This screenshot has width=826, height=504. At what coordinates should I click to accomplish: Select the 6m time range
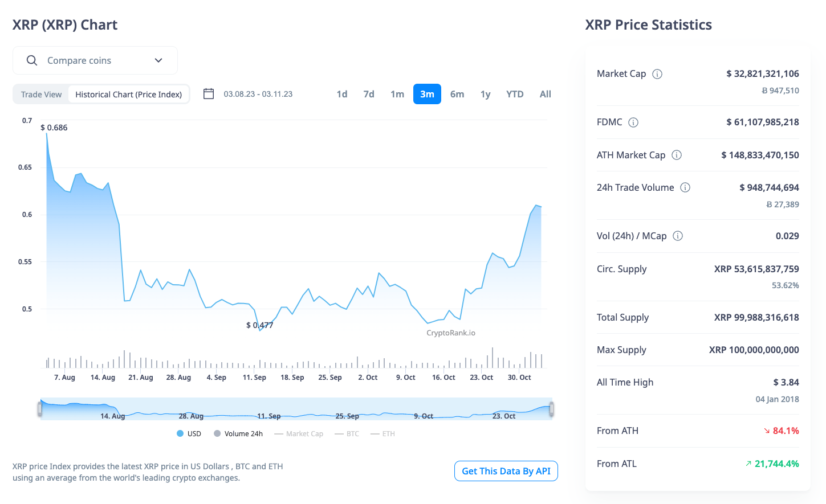tap(457, 94)
